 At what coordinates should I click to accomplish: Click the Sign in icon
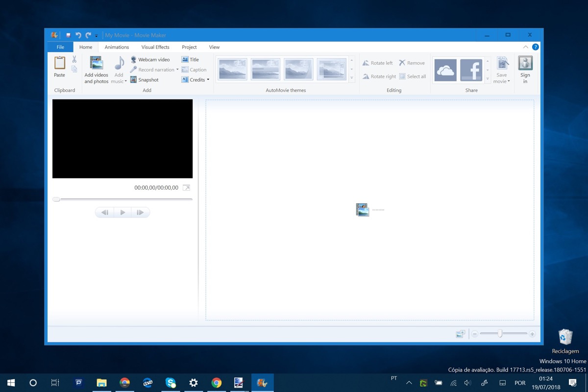pos(525,64)
